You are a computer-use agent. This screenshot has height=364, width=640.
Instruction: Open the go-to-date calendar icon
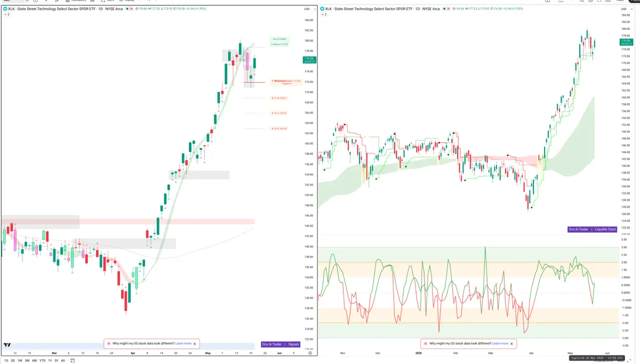71,361
